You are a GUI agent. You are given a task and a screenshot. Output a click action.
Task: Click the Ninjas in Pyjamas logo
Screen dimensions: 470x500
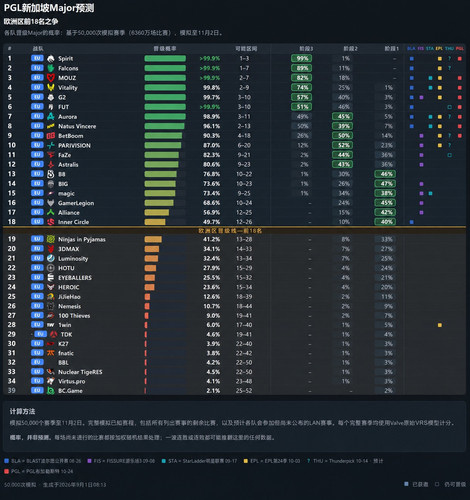[51, 239]
